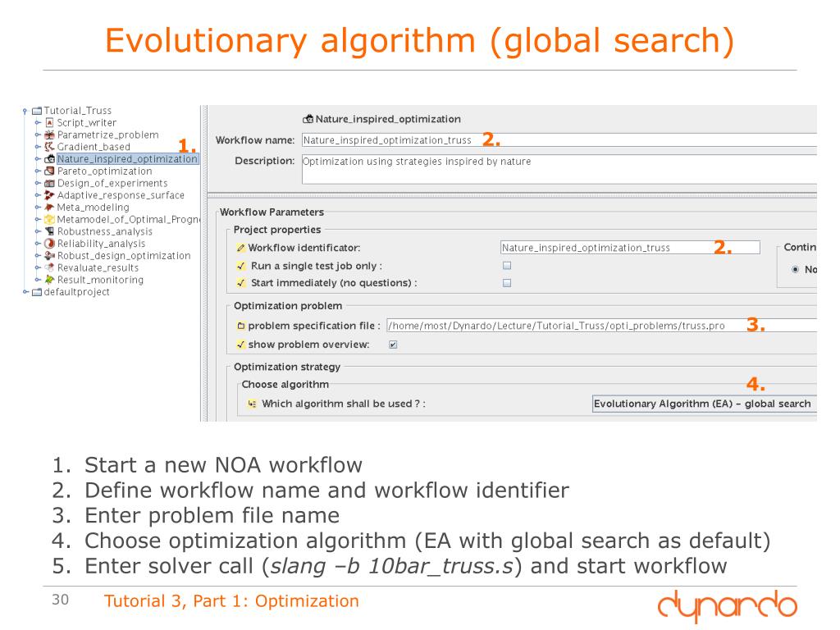Screen dimensions: 840x630
Task: Click the Meta_modeling tree icon
Action: (x=49, y=208)
